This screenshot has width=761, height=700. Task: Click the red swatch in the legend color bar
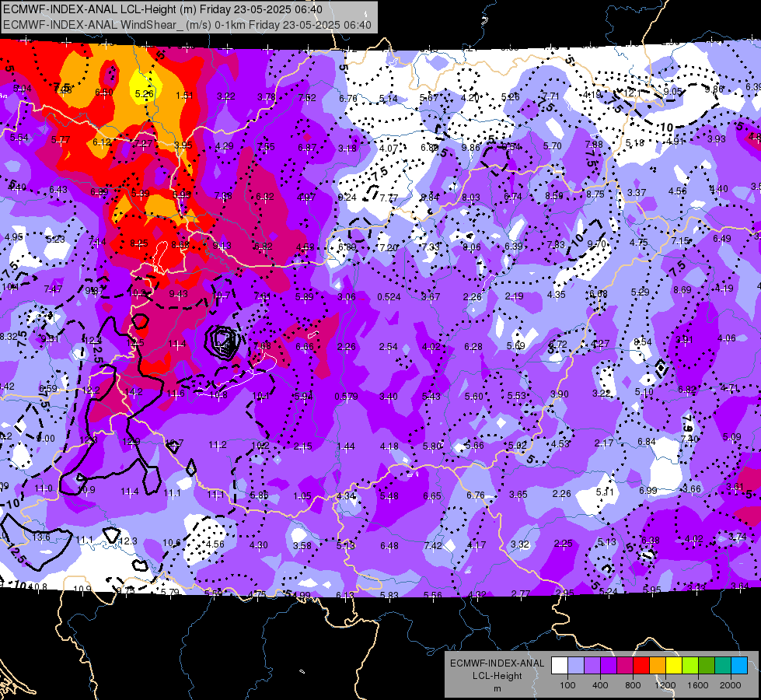pyautogui.click(x=641, y=666)
